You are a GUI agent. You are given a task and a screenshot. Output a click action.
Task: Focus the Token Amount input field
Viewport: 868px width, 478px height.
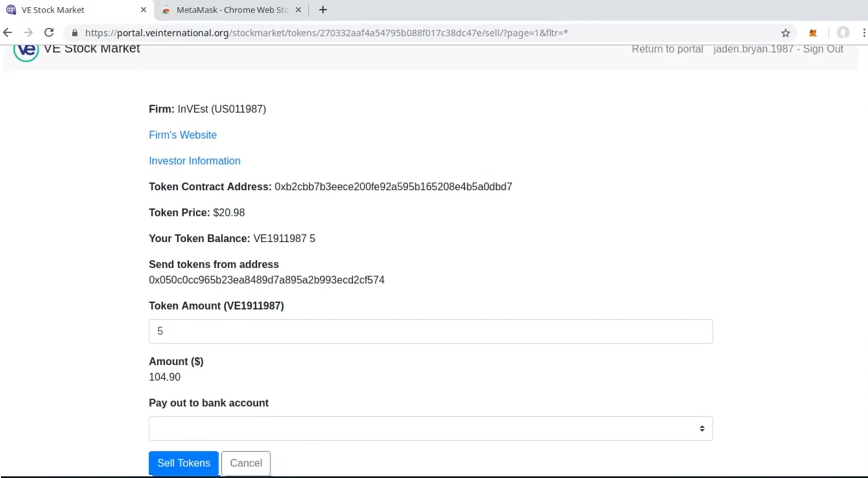[x=431, y=331]
